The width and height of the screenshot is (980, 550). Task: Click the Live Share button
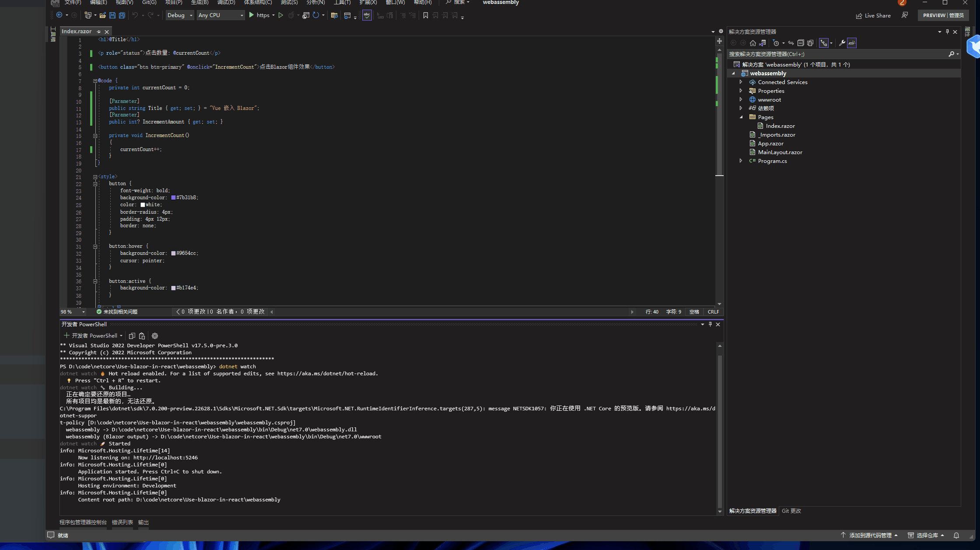pyautogui.click(x=873, y=15)
